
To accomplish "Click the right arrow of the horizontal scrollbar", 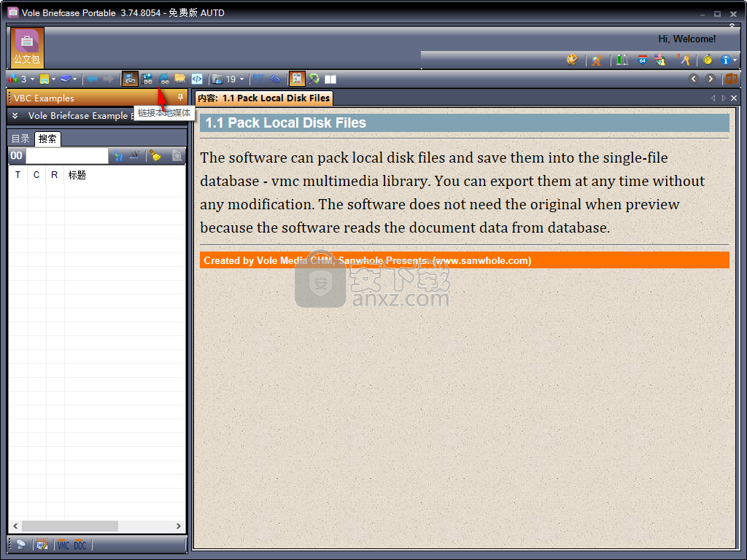I will click(179, 526).
